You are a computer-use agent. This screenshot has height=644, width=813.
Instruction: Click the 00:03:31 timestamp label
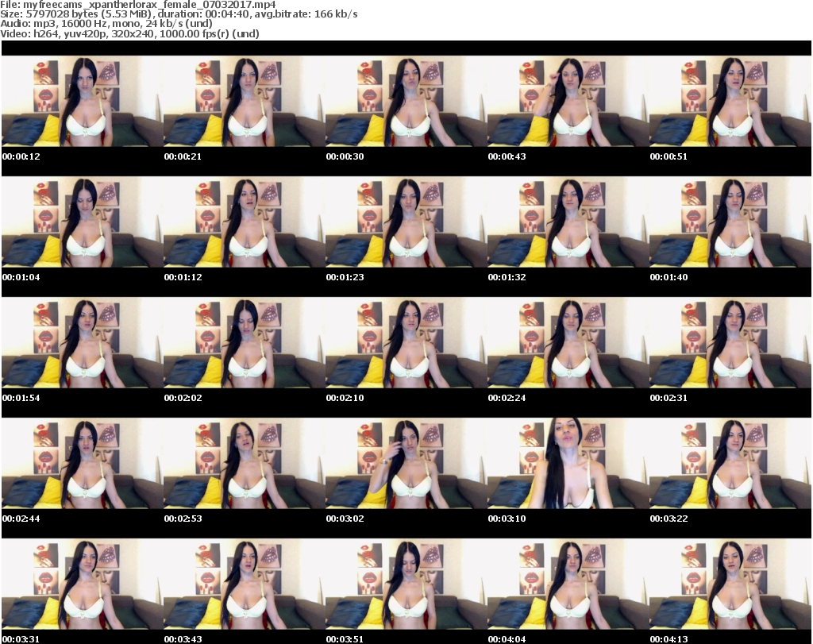coord(21,639)
